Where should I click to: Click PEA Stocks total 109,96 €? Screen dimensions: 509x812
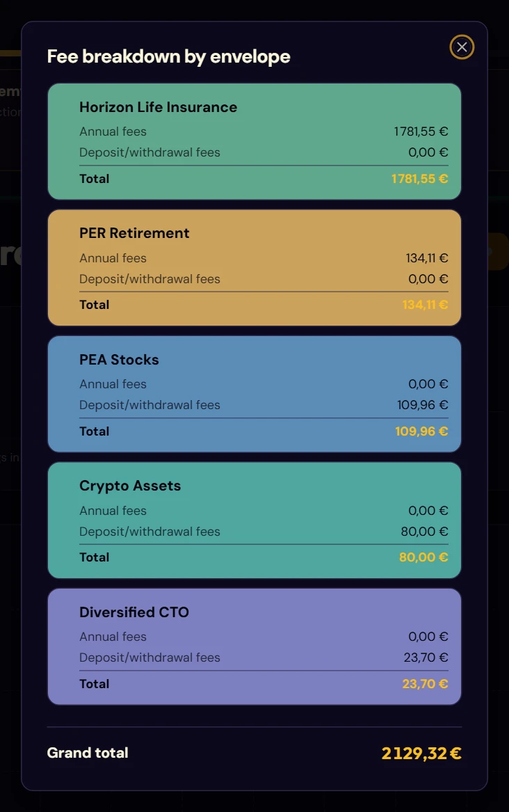[421, 431]
